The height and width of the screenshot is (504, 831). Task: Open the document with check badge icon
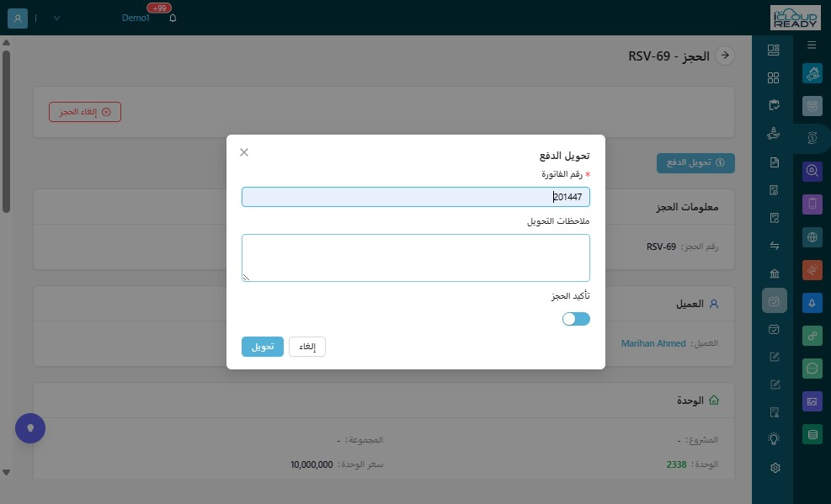[x=774, y=190]
